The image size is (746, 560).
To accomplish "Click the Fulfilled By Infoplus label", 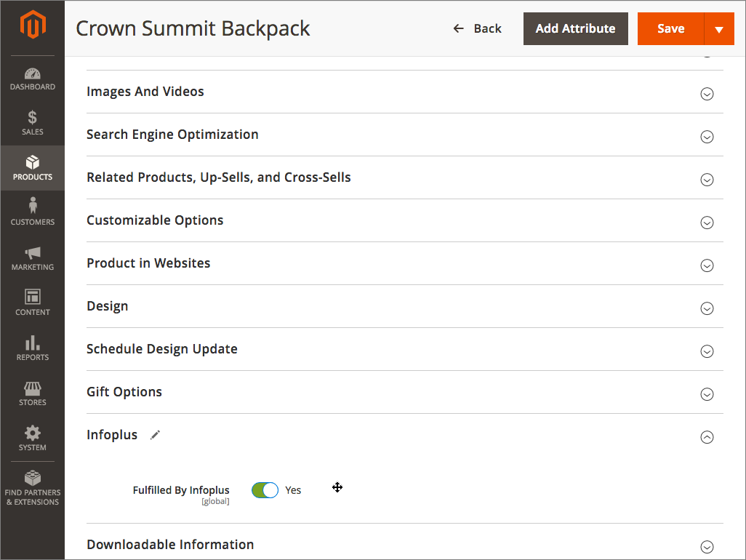I will [x=181, y=490].
